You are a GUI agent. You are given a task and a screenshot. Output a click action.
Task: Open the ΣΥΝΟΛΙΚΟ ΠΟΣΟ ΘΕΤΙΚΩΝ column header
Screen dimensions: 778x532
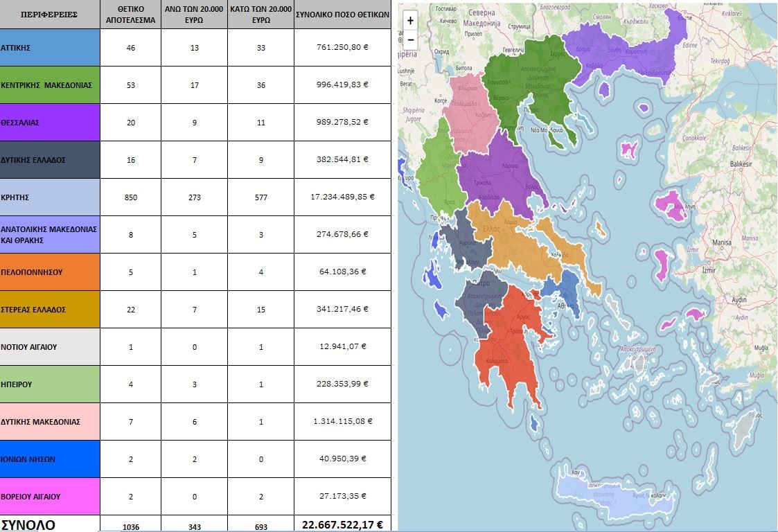point(342,13)
